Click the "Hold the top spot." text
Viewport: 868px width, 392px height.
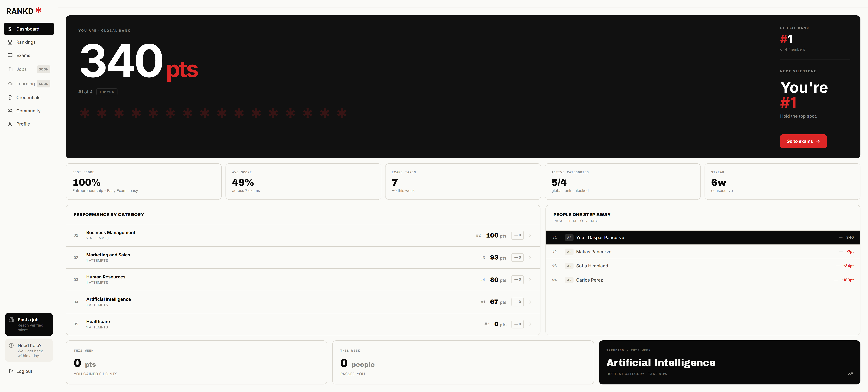[799, 116]
